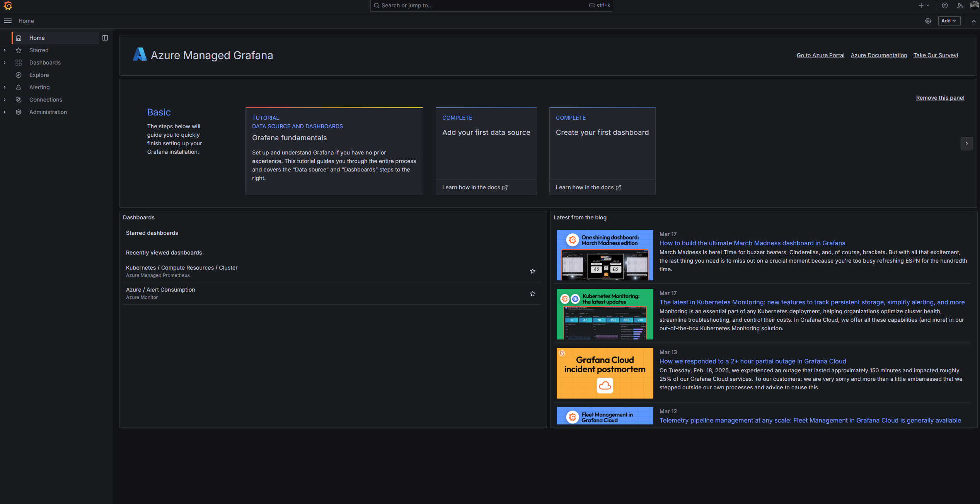Click the Latest from the blog panel title
The image size is (980, 504).
coord(580,217)
